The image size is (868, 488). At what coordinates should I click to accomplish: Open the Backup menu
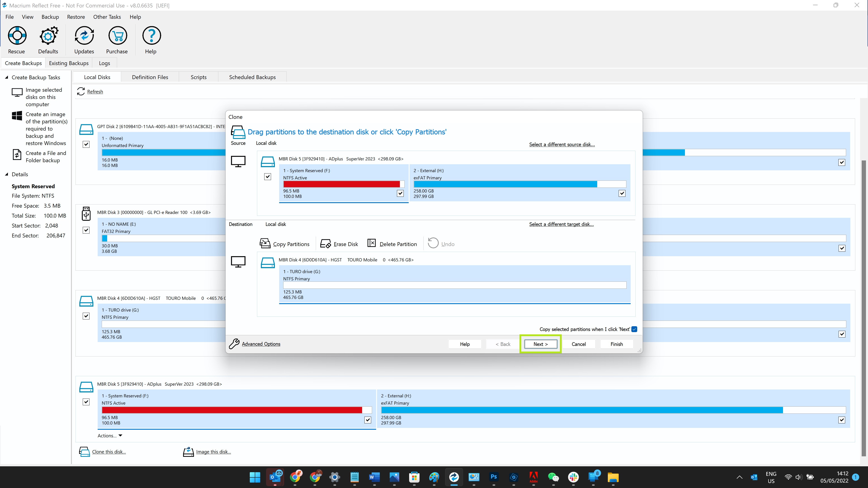[x=50, y=17]
